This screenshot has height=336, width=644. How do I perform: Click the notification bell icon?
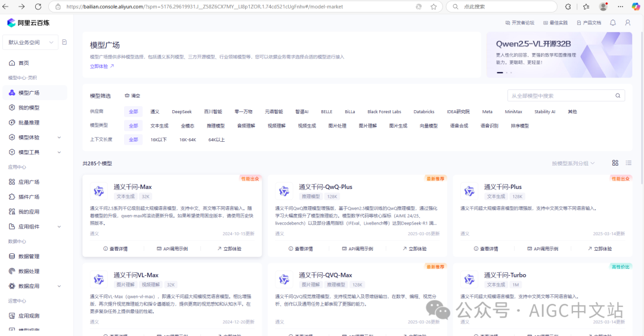pyautogui.click(x=613, y=23)
